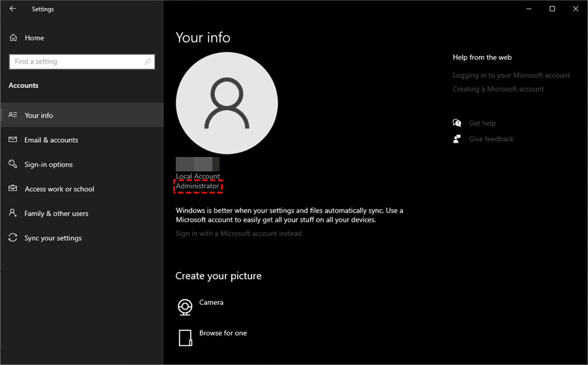This screenshot has height=365, width=588.
Task: Open Logging in to your Microsoft account link
Action: click(x=511, y=75)
